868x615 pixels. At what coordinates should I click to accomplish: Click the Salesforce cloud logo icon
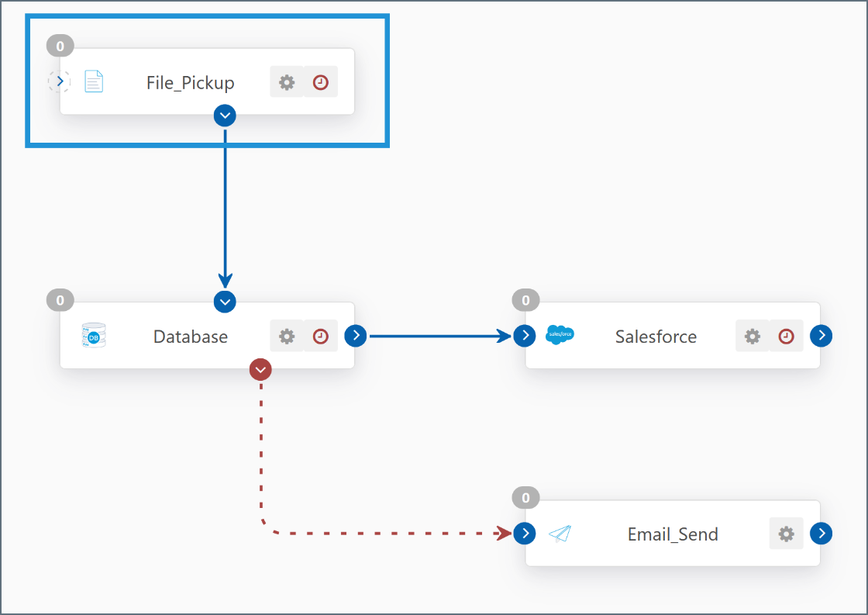click(560, 336)
